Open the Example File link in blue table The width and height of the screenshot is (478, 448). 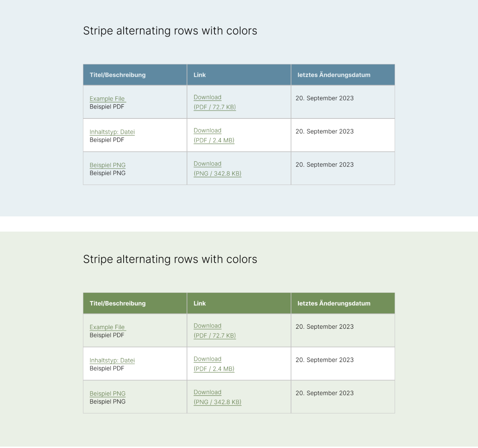(x=107, y=99)
